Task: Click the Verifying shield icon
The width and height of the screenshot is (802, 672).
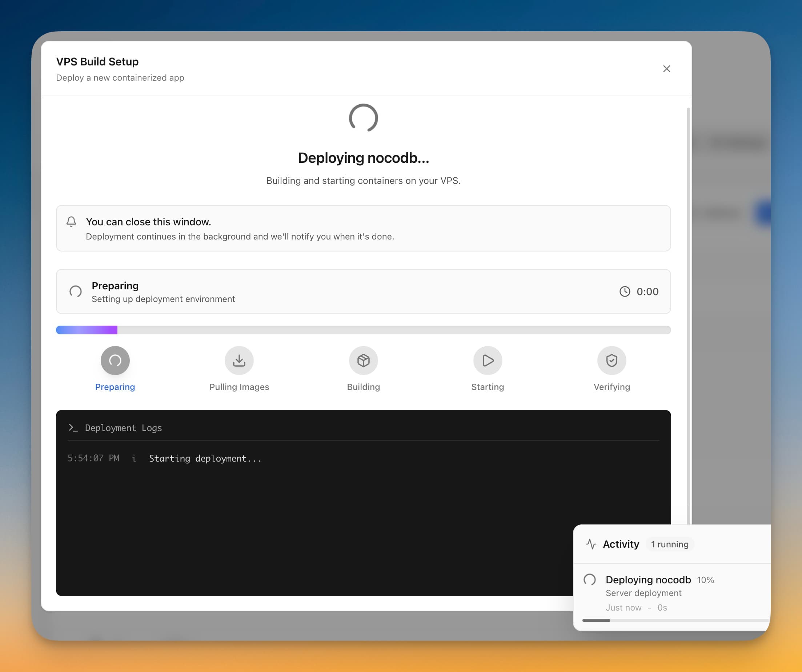Action: coord(612,360)
